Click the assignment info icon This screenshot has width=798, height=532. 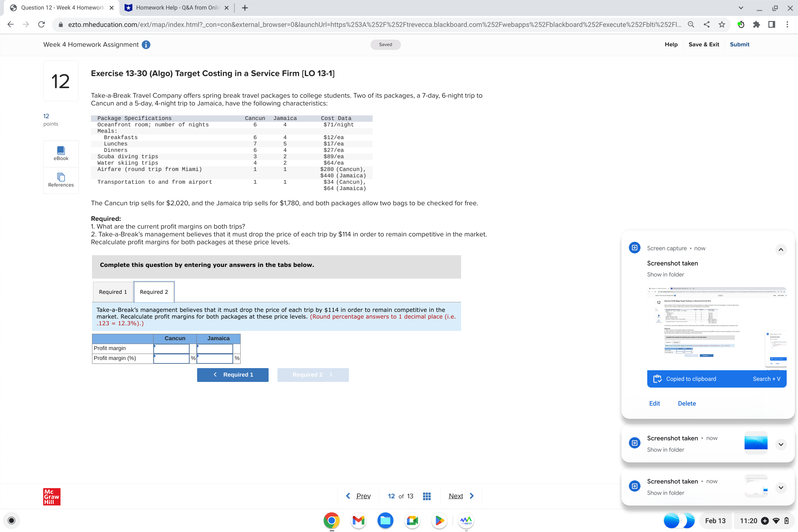click(x=146, y=45)
